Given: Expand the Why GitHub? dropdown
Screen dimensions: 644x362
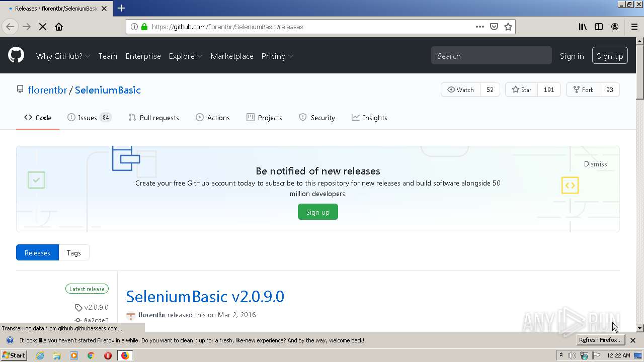Looking at the screenshot, I should click(63, 56).
